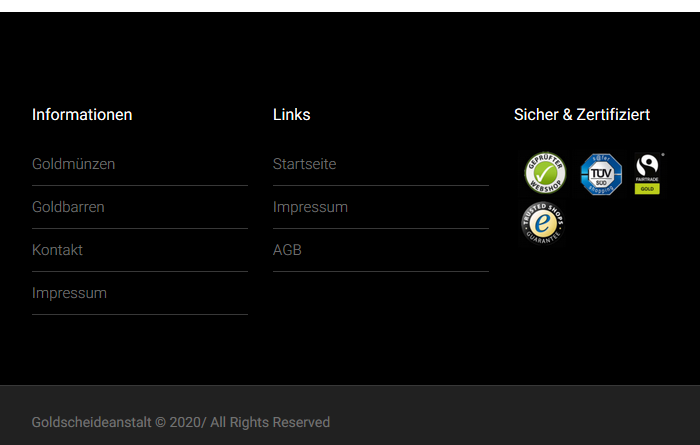Select Impressum under the Links column
Image resolution: width=700 pixels, height=445 pixels.
tap(310, 207)
